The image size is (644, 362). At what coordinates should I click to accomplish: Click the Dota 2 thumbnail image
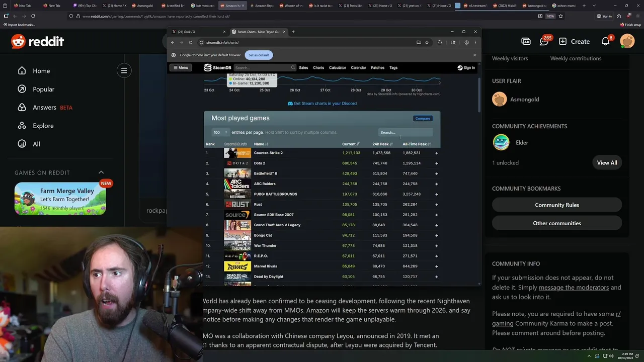[x=237, y=163]
